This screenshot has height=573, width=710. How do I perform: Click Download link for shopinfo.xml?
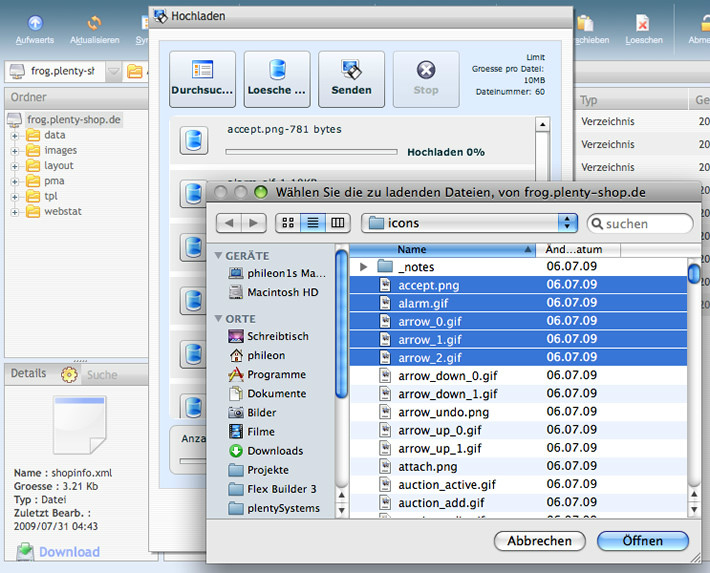(69, 552)
